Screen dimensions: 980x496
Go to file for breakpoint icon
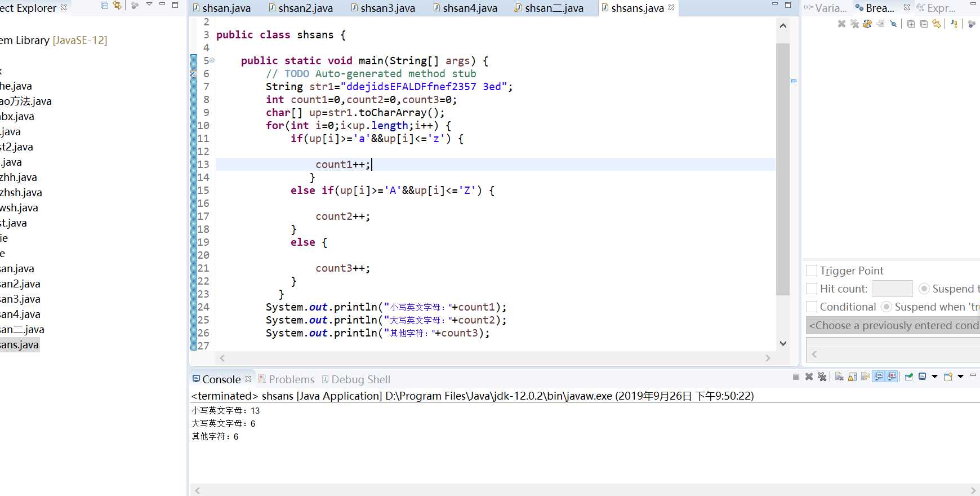880,24
